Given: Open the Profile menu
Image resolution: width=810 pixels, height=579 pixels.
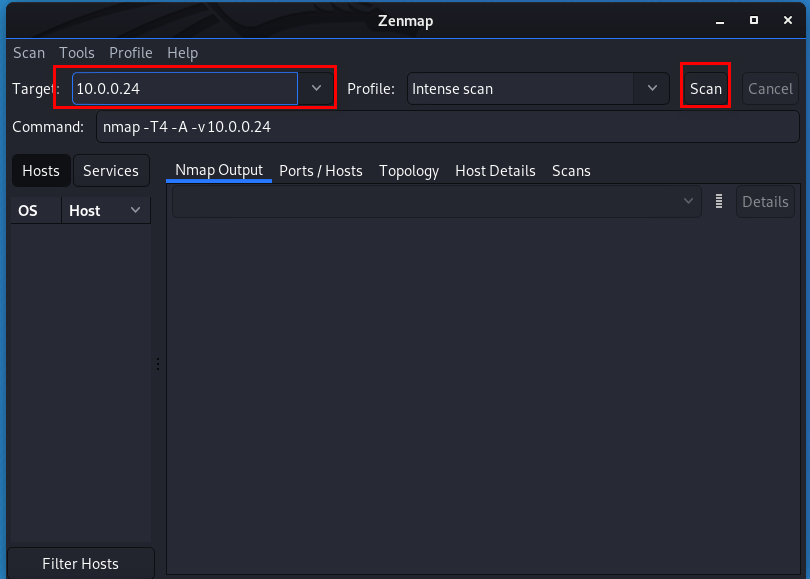Looking at the screenshot, I should 131,53.
